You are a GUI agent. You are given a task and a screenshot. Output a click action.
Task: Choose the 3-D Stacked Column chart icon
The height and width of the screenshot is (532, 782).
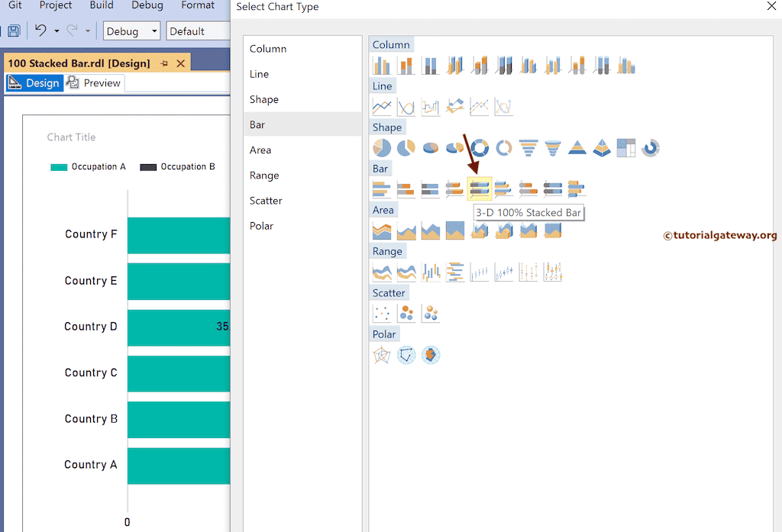480,66
